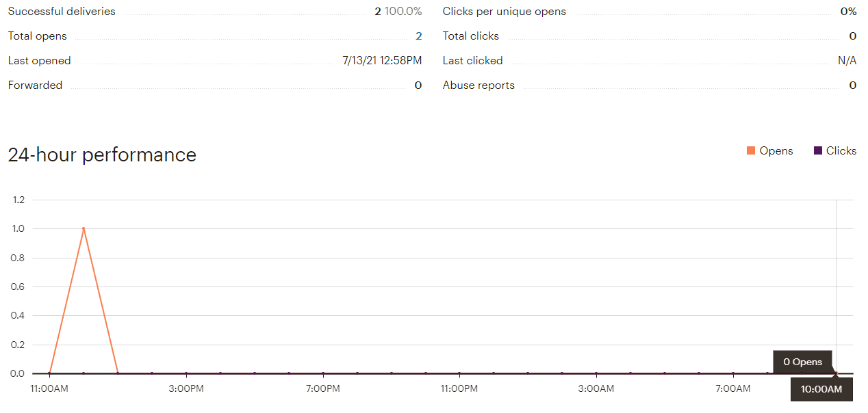Click the Successful deliveries label
The width and height of the screenshot is (868, 413).
pos(62,12)
